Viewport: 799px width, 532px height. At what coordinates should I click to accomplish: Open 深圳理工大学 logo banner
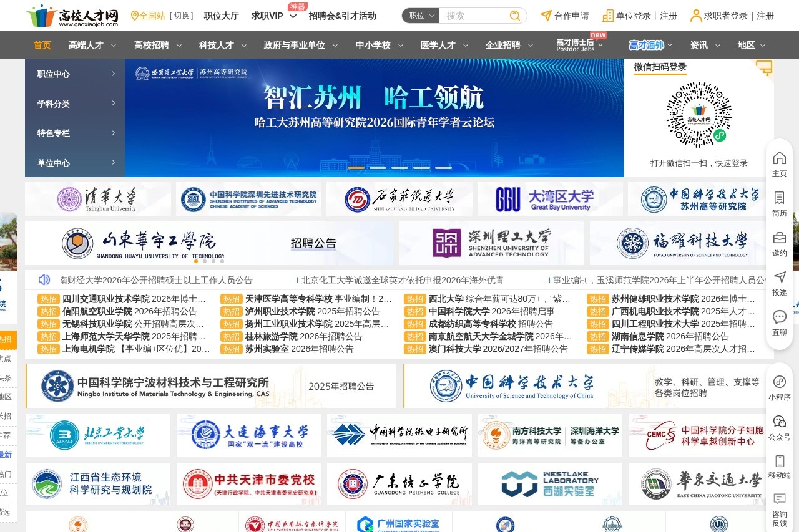(491, 243)
